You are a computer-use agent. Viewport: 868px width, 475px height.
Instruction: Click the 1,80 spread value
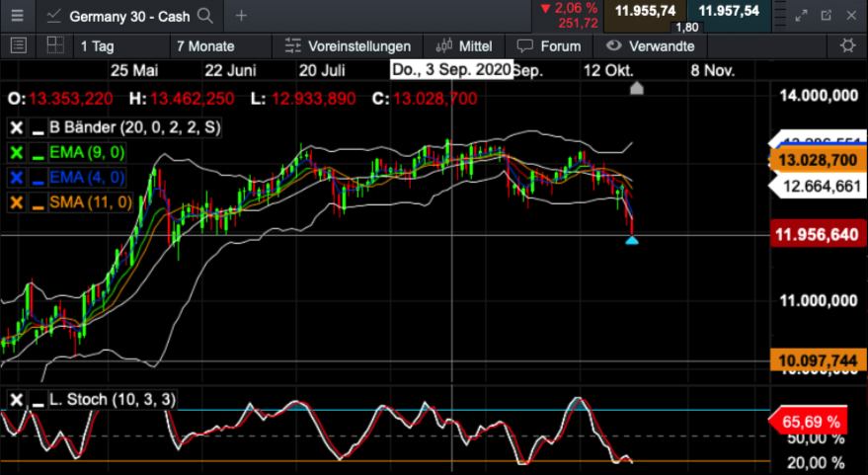(x=687, y=27)
